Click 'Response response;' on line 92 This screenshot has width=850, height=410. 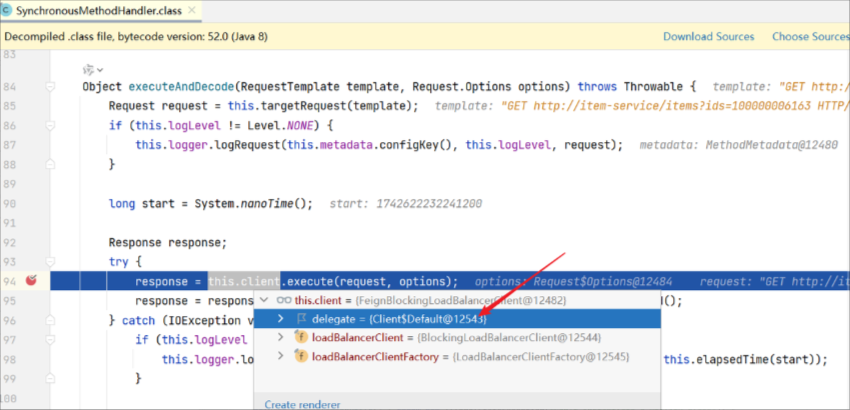(x=168, y=242)
